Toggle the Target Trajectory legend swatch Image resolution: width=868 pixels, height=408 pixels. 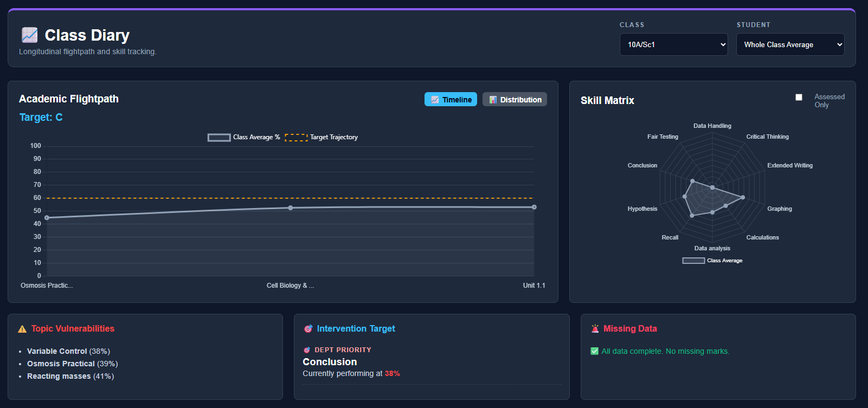click(296, 138)
